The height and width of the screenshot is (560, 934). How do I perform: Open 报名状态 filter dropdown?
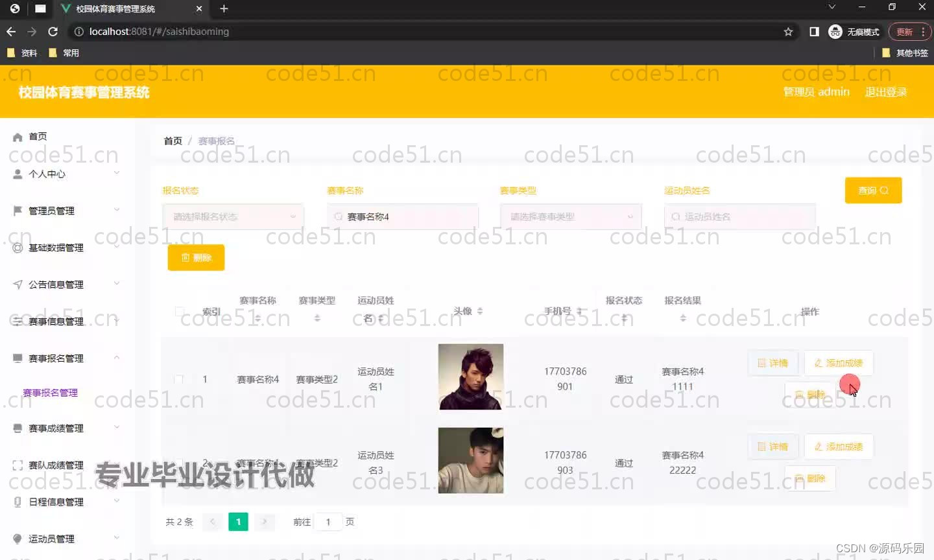point(233,216)
